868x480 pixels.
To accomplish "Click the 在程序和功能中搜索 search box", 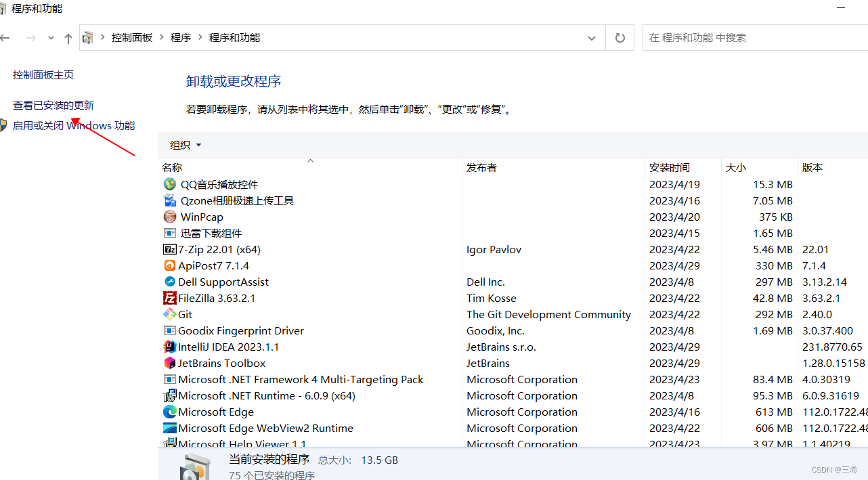I will [x=752, y=38].
